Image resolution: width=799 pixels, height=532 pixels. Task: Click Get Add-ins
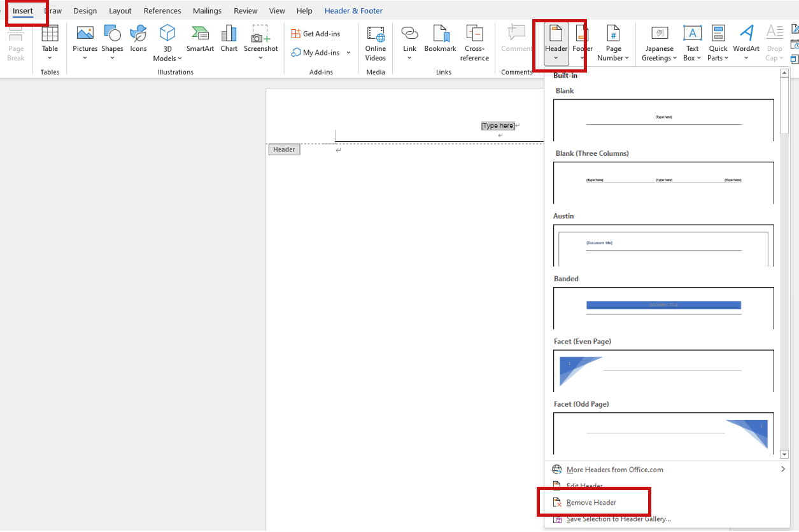click(316, 34)
